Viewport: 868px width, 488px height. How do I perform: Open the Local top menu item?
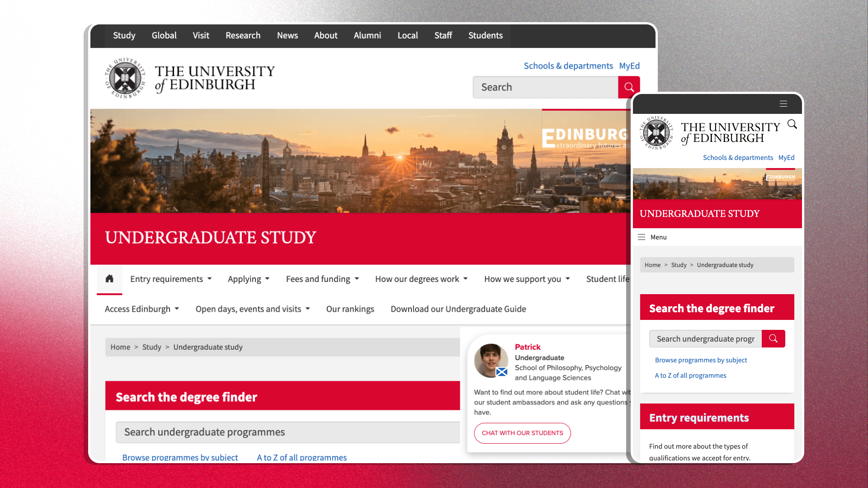[x=408, y=35]
